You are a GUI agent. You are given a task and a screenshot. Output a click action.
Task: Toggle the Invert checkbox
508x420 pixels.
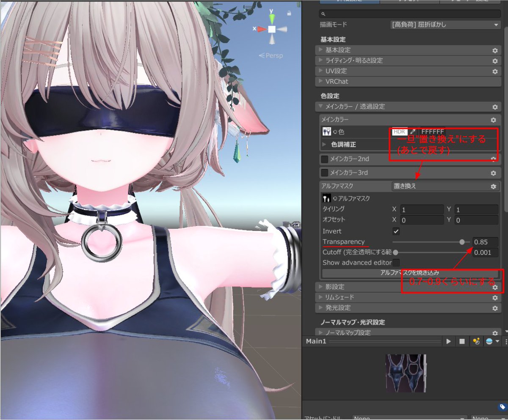pyautogui.click(x=396, y=231)
